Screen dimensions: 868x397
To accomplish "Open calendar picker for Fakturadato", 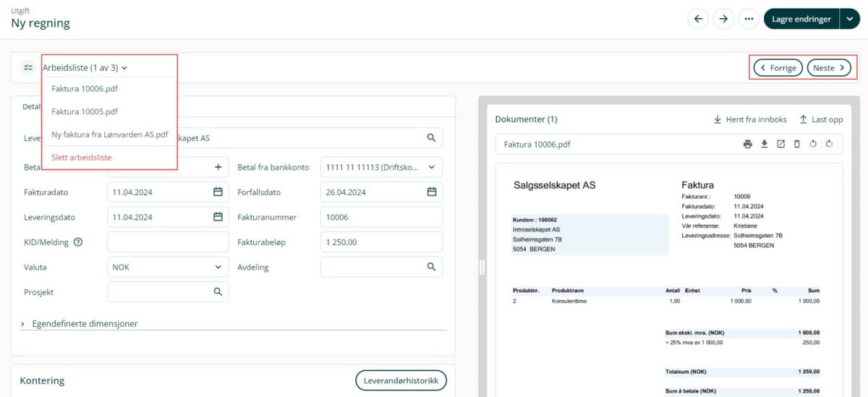I will pos(218,192).
